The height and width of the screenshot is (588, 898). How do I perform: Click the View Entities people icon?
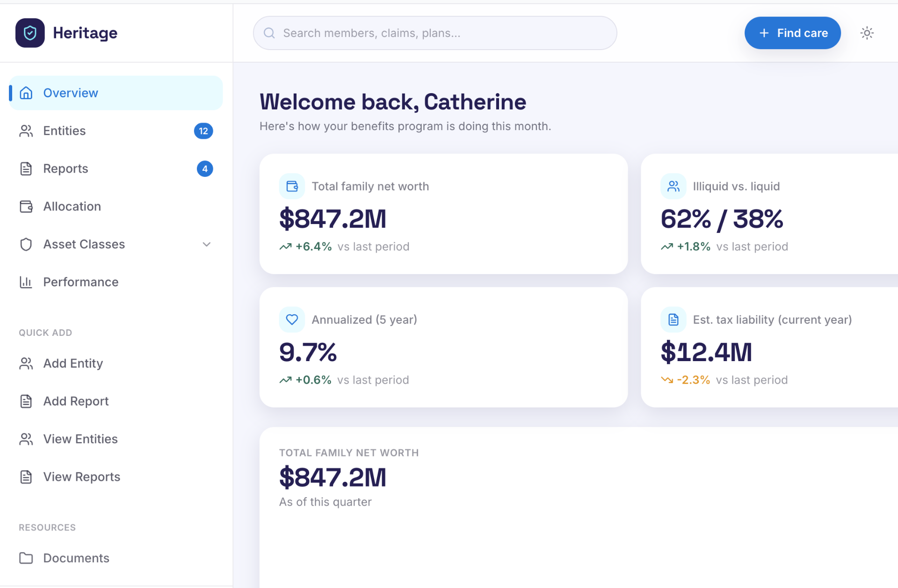point(26,439)
